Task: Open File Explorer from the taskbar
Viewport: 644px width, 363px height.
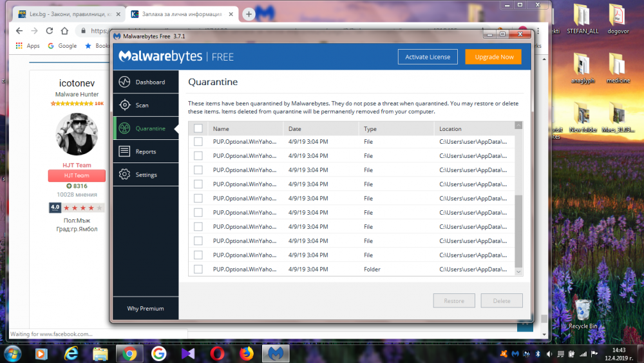Action: pyautogui.click(x=100, y=354)
